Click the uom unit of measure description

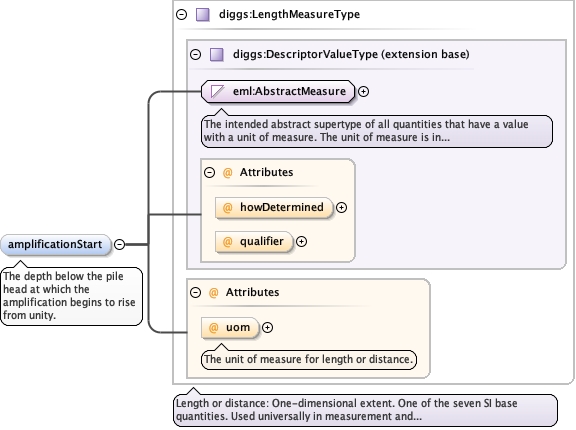[x=309, y=359]
